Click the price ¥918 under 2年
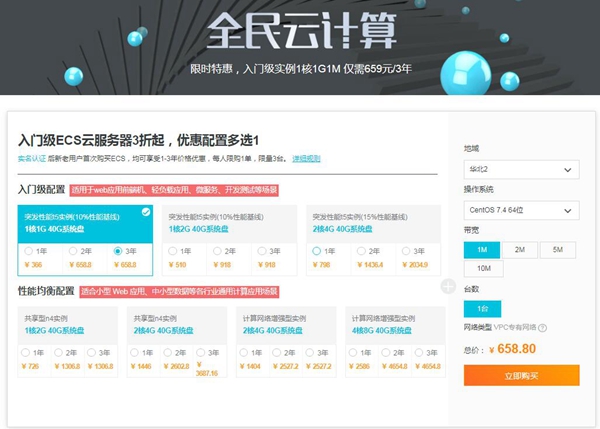 click(x=222, y=265)
